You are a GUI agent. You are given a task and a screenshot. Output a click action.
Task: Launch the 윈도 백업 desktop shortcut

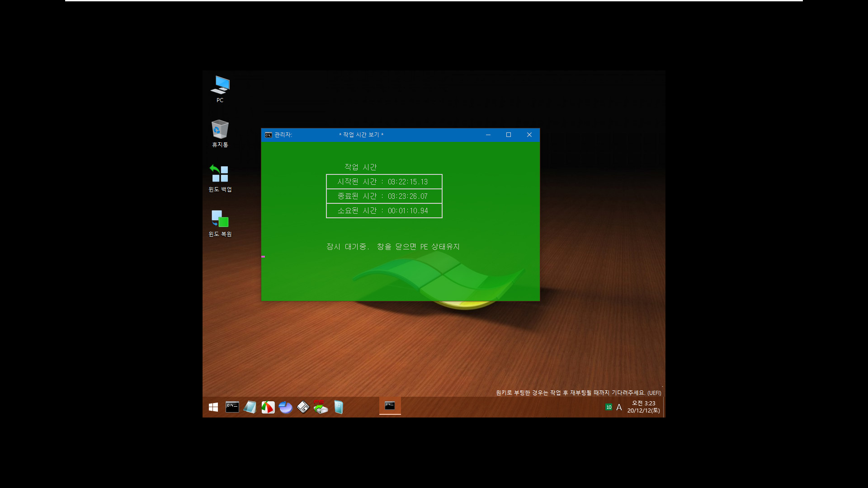[x=220, y=178]
